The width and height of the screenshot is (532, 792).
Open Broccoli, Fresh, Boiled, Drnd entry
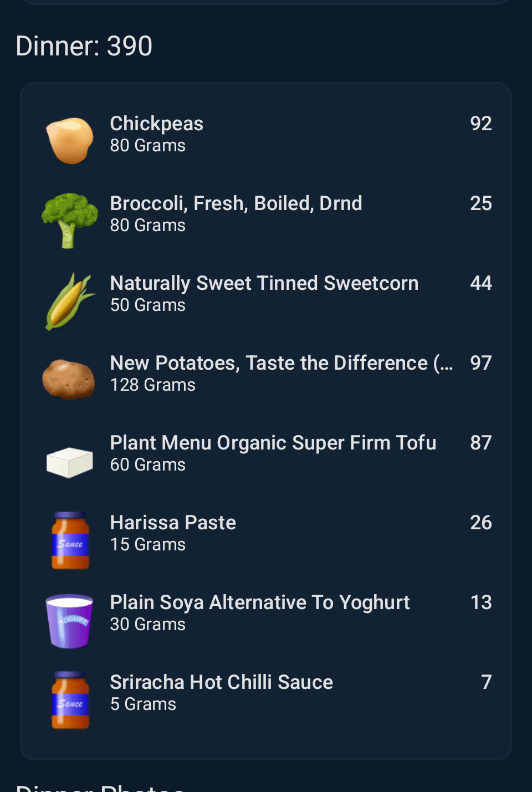coord(236,203)
